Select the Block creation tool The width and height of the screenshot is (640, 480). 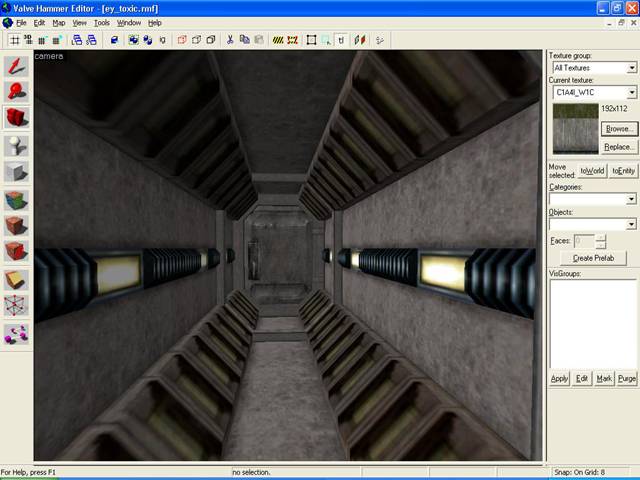(x=16, y=171)
